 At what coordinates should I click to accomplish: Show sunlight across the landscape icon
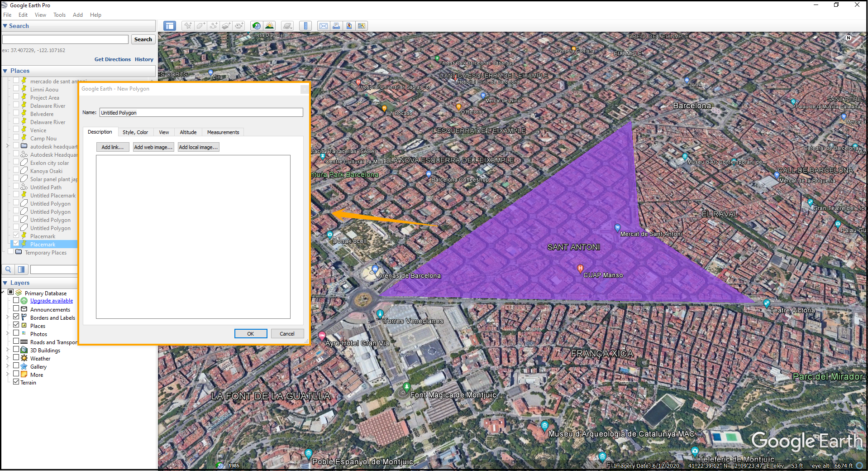coord(270,26)
